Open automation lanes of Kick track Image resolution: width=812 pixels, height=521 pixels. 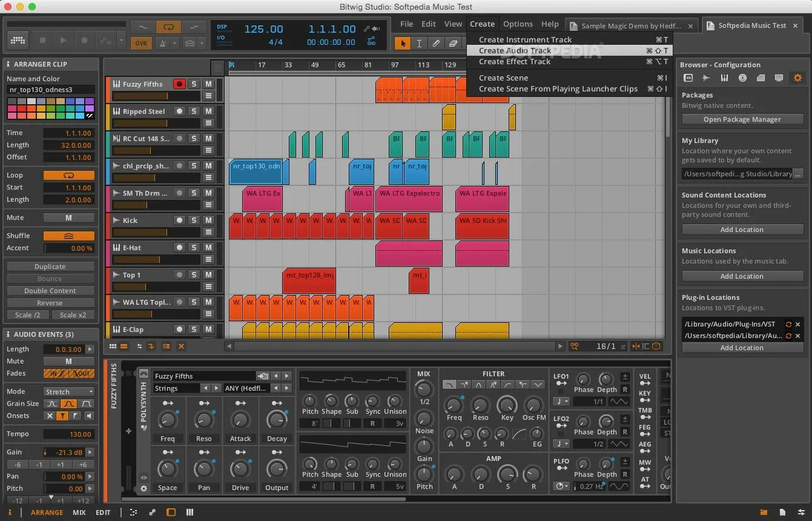tap(208, 232)
